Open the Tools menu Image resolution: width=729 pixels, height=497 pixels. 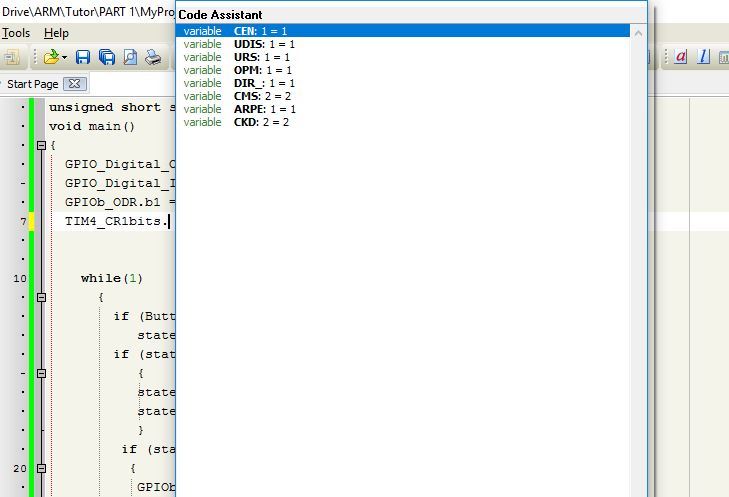(16, 33)
